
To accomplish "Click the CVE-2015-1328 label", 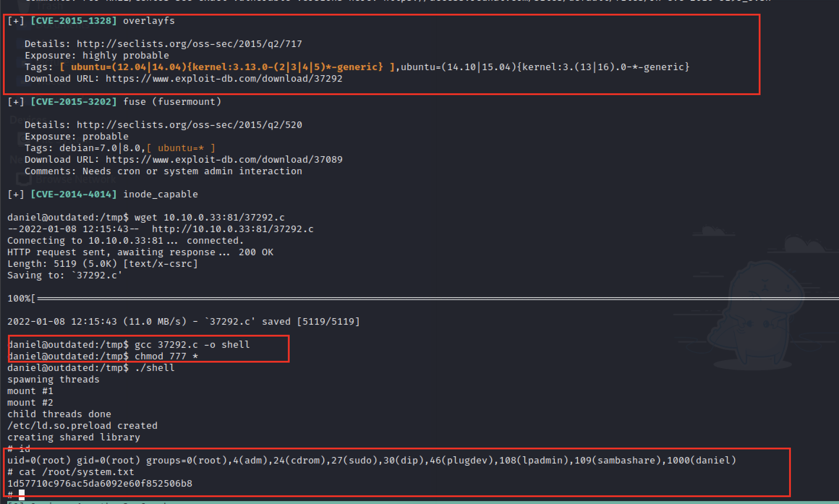I will [x=74, y=21].
